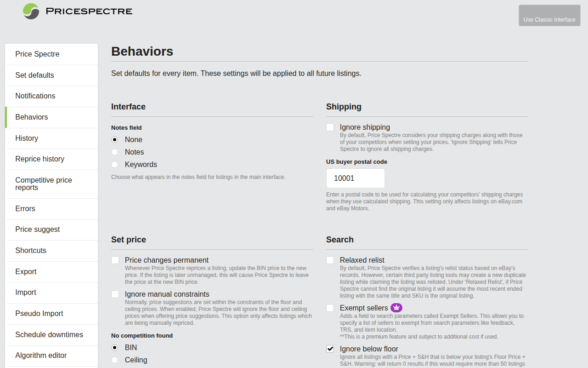588x368 pixels.
Task: Enable Price changes permanent
Action: (115, 260)
